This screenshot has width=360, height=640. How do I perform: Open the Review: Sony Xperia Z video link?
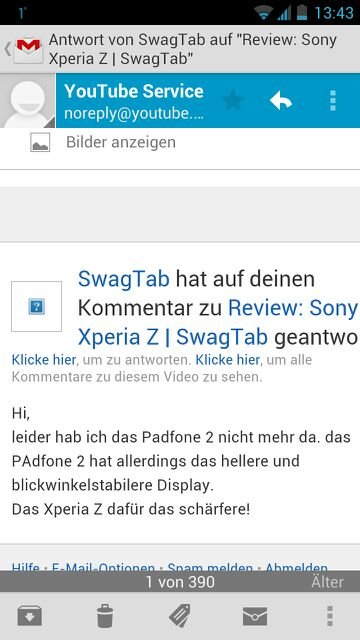click(218, 322)
